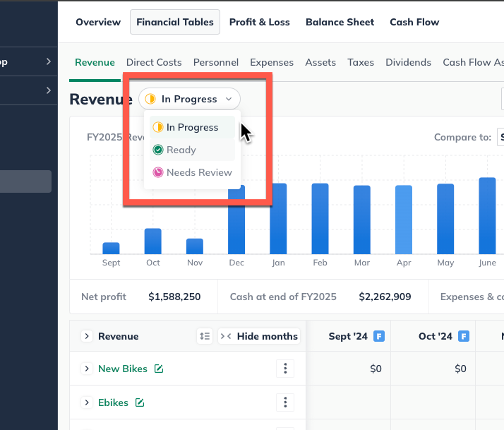The width and height of the screenshot is (504, 430).
Task: Click Cash at end $2,262,909 value
Action: [385, 297]
